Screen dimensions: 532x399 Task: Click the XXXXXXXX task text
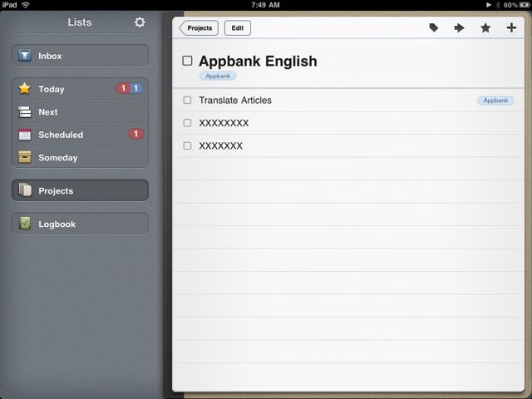tap(224, 123)
